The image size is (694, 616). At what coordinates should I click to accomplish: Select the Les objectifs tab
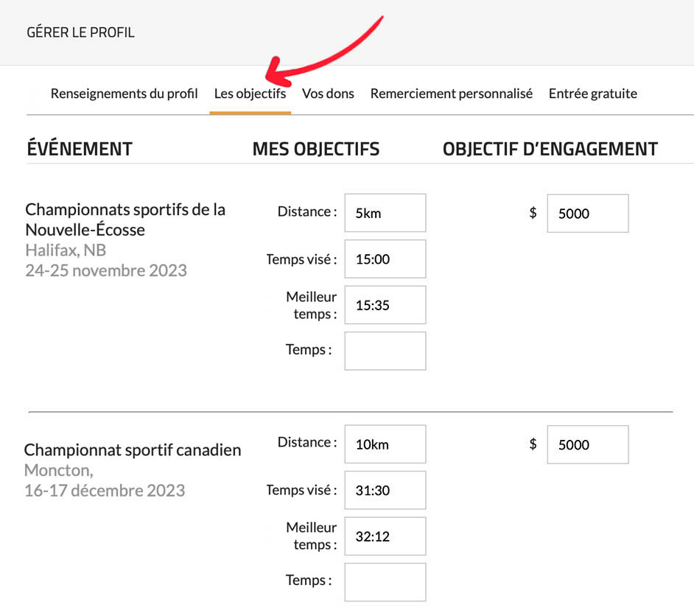pyautogui.click(x=250, y=94)
